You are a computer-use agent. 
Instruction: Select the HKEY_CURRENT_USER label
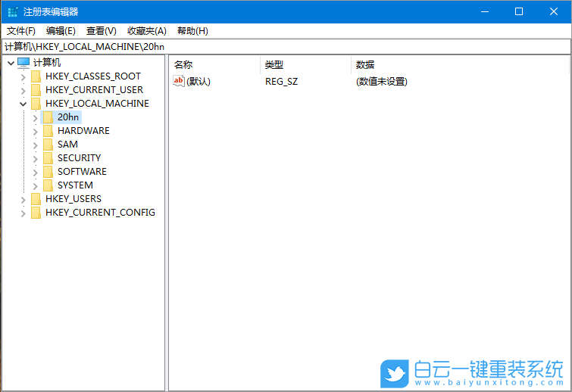pyautogui.click(x=94, y=89)
